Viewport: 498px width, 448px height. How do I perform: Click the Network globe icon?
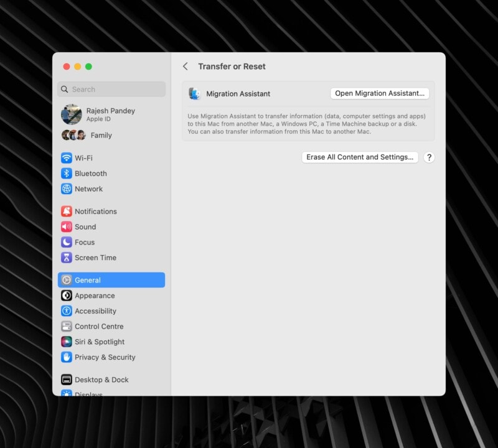[x=67, y=189]
